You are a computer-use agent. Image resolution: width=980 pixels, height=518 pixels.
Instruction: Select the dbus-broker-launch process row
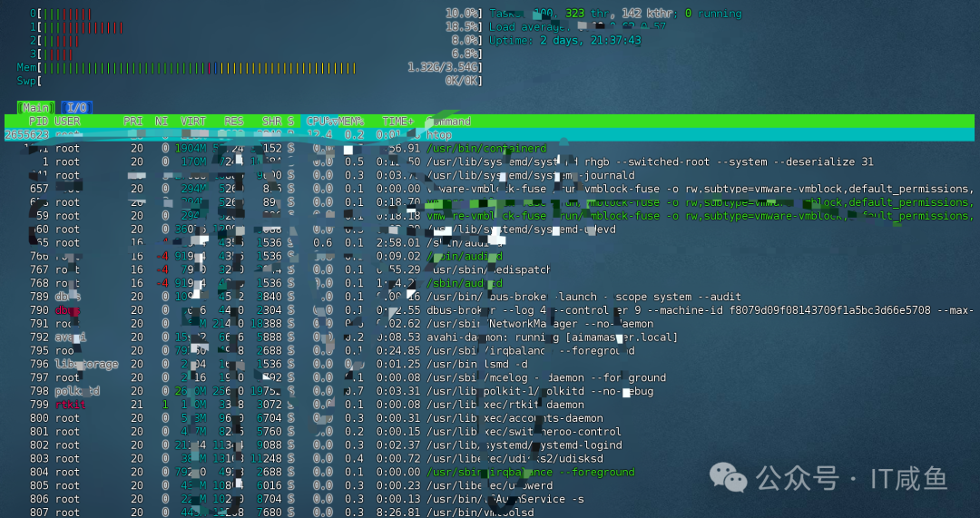pos(489,297)
